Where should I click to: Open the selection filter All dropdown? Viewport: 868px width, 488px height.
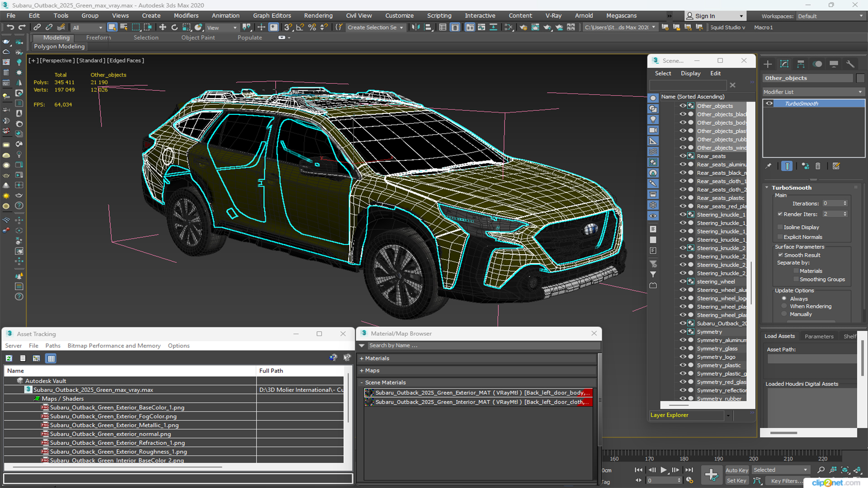pos(88,28)
